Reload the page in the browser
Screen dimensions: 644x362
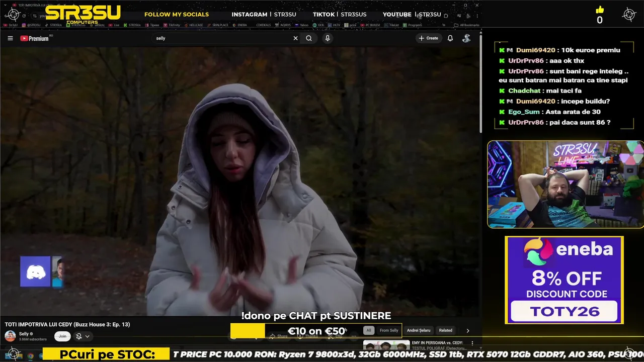pyautogui.click(x=24, y=16)
